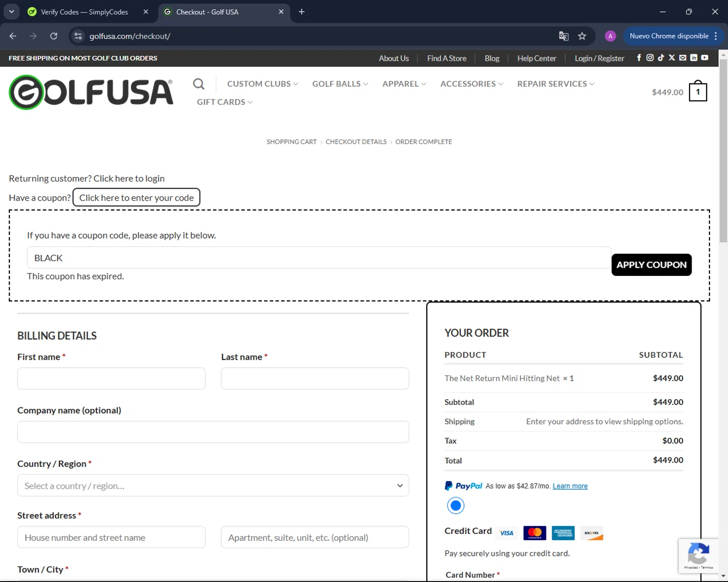Open the Help Center
This screenshot has height=582, width=728.
[x=536, y=58]
